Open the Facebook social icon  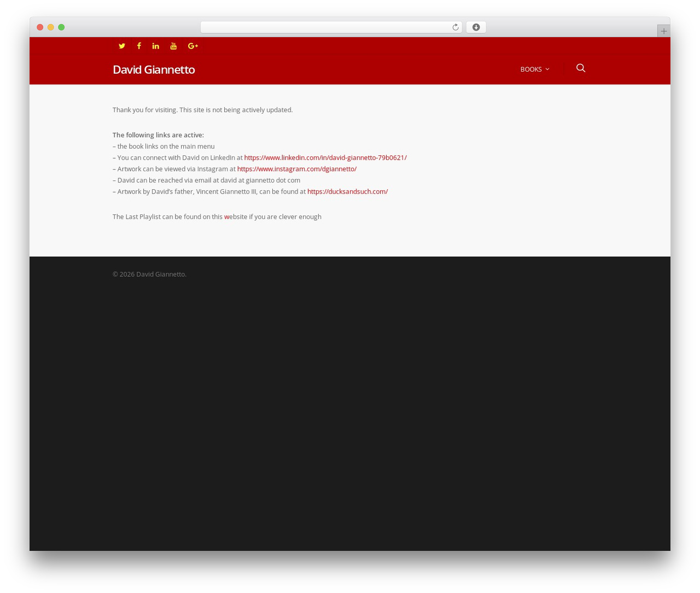point(139,46)
